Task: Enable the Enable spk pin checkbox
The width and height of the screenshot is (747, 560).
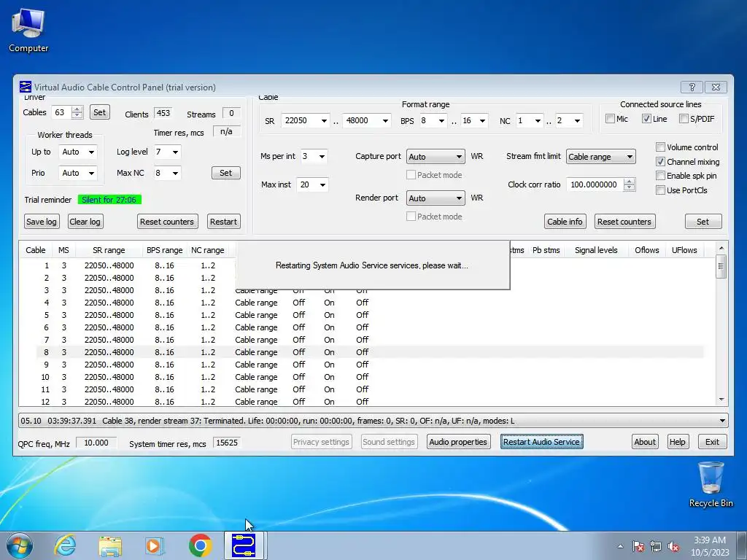Action: pos(660,176)
